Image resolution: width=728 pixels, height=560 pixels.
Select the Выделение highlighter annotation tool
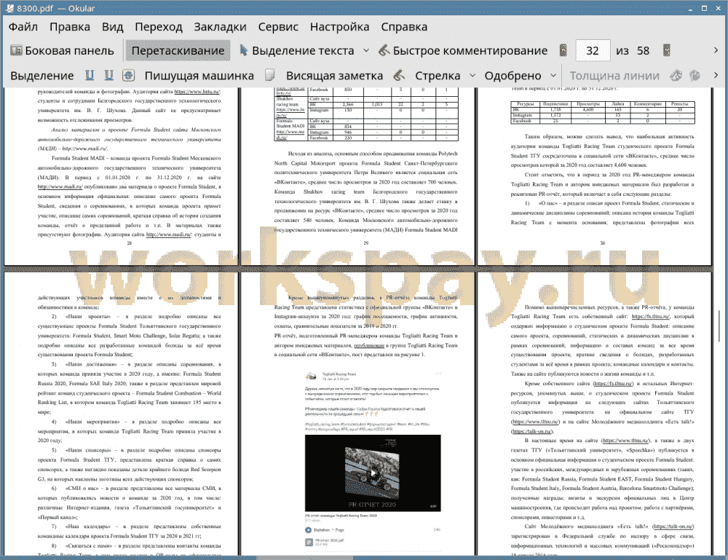(42, 76)
